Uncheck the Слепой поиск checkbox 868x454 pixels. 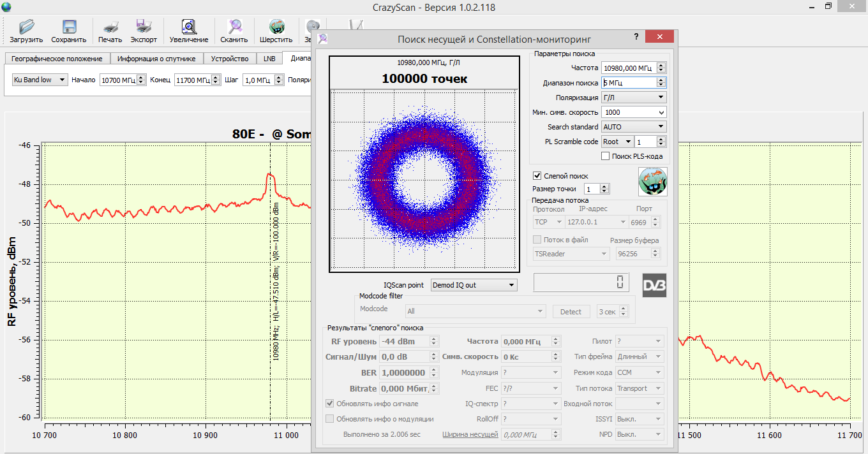537,175
